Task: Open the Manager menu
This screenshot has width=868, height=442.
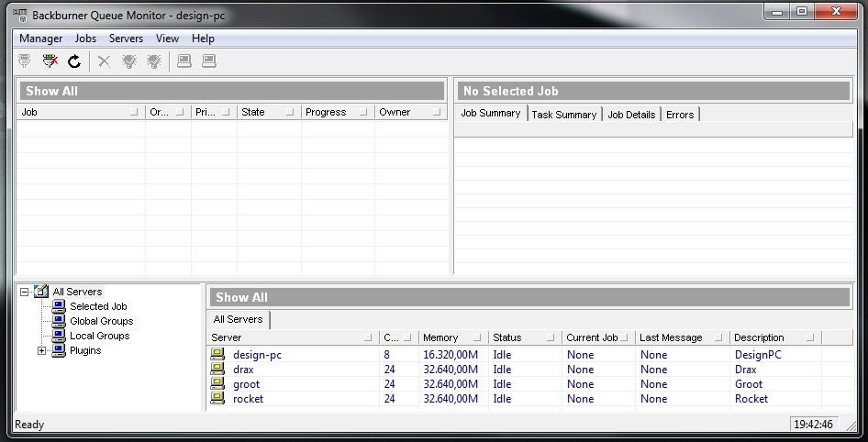Action: [x=40, y=39]
